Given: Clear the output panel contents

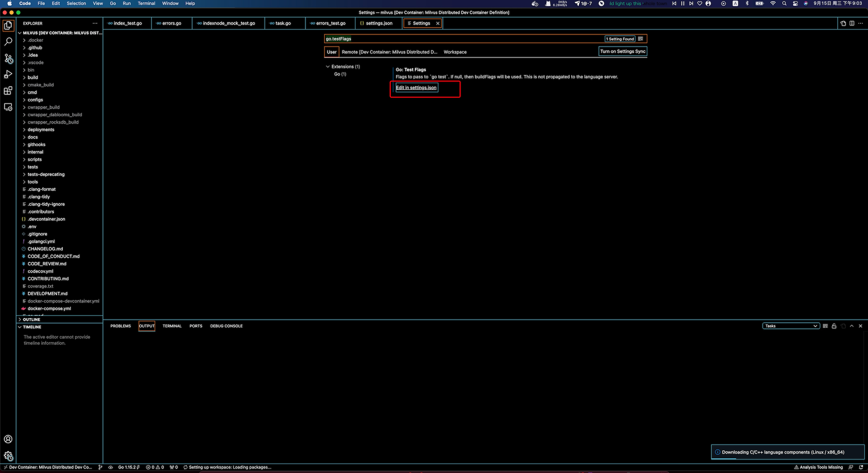Looking at the screenshot, I should 825,326.
